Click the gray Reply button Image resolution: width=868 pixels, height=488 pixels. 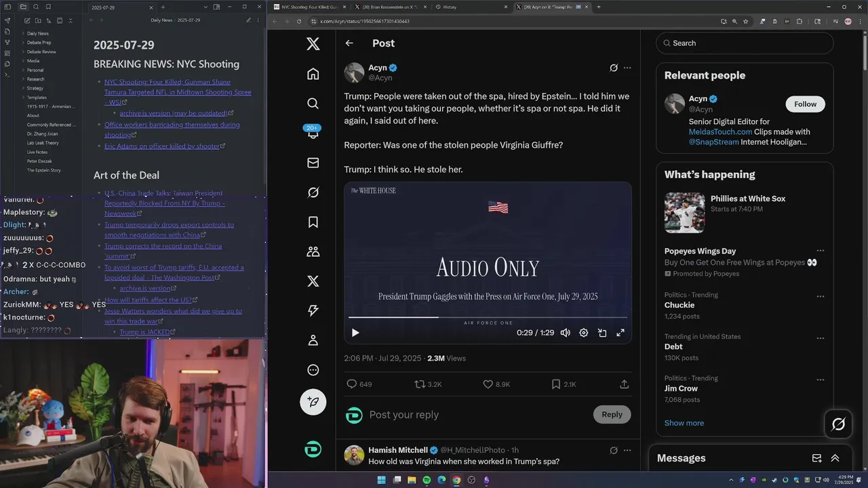612,415
